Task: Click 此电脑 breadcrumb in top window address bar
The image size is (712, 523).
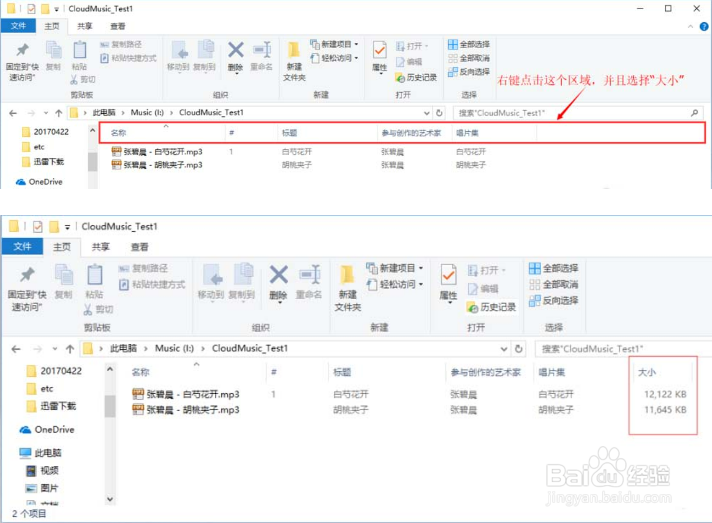Action: pyautogui.click(x=104, y=112)
